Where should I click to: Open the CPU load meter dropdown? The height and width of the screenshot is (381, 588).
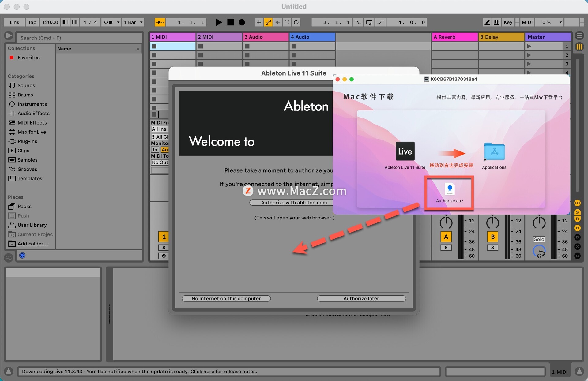coord(560,22)
